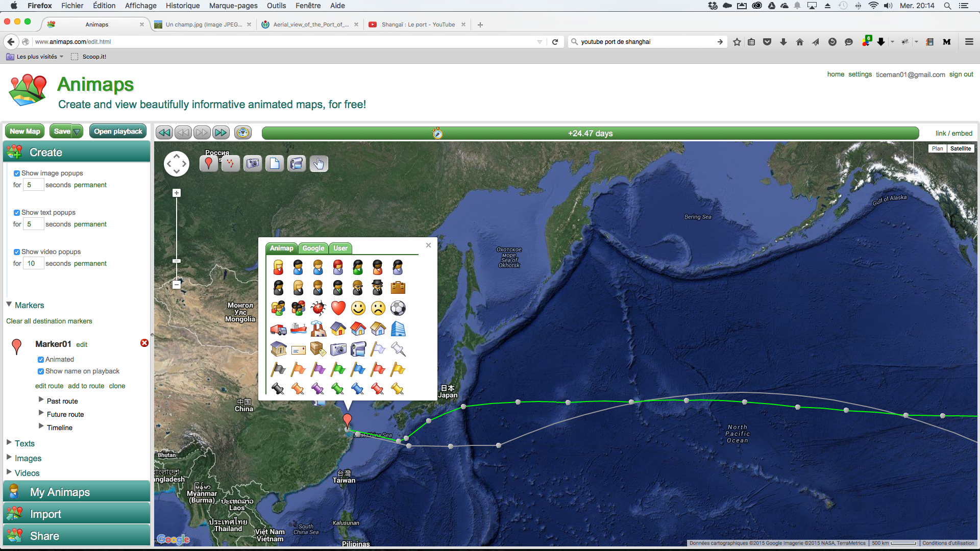This screenshot has width=980, height=551.
Task: Choose the briefcase marker icon
Action: [398, 288]
